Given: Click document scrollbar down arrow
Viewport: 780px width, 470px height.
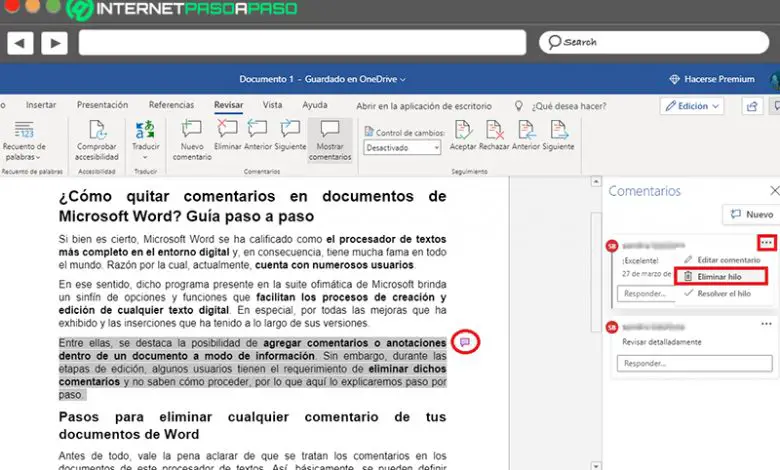Looking at the screenshot, I should [595, 466].
